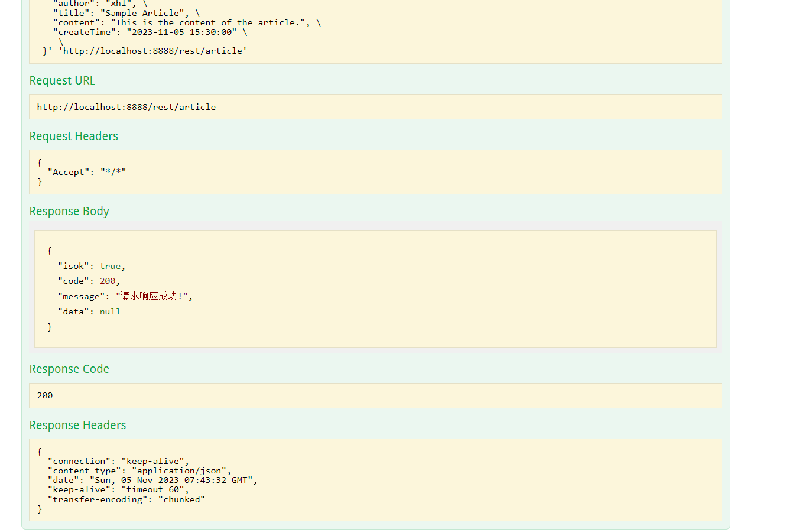The height and width of the screenshot is (532, 796).
Task: Click the Request URL heading
Action: pos(62,81)
